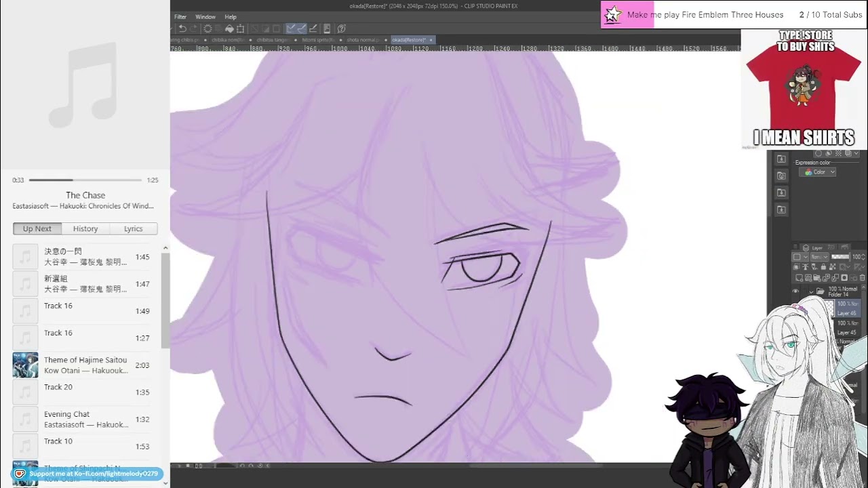Click the Redo arrow in command bar
This screenshot has height=488, width=868.
tap(193, 28)
